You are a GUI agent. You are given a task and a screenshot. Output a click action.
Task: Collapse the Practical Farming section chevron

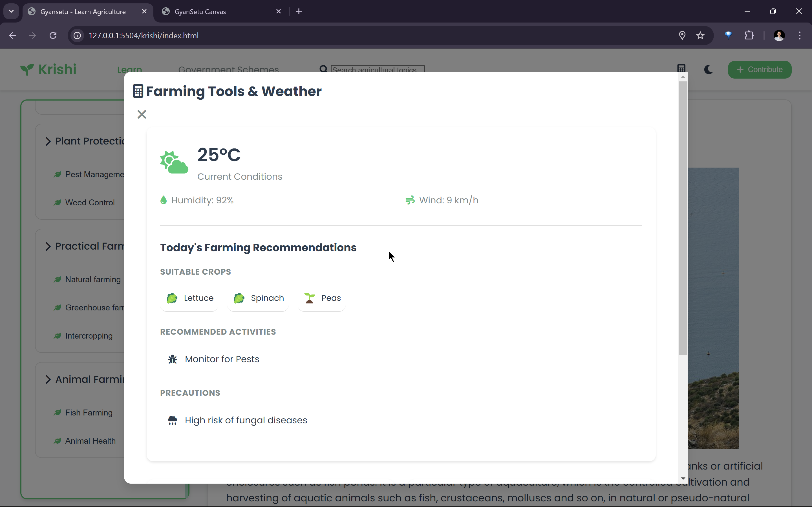48,246
